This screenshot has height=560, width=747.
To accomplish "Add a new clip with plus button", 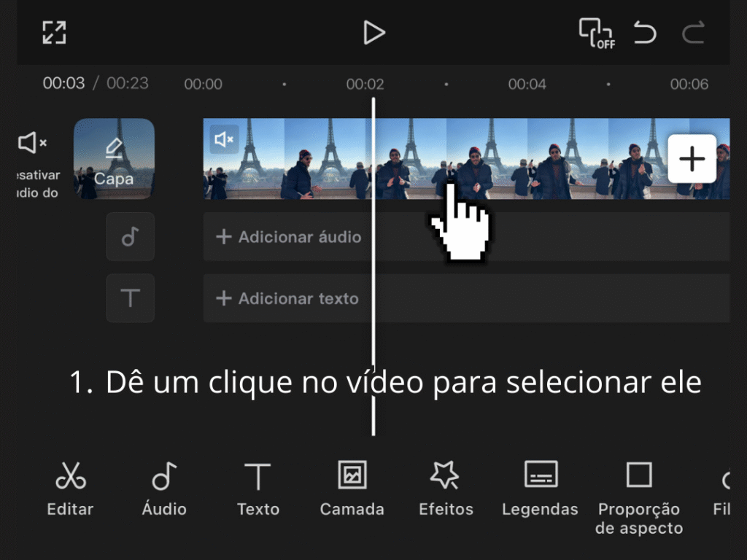I will 692,158.
